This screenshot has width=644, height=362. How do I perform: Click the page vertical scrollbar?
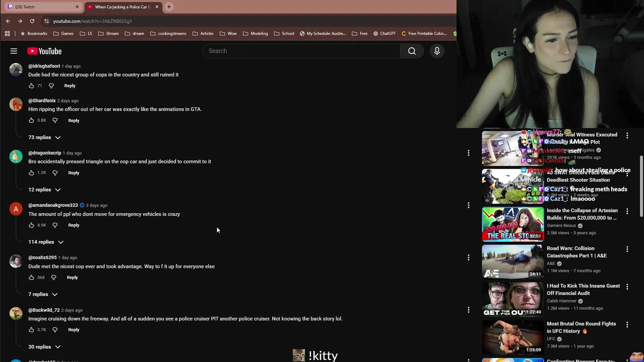(641, 186)
